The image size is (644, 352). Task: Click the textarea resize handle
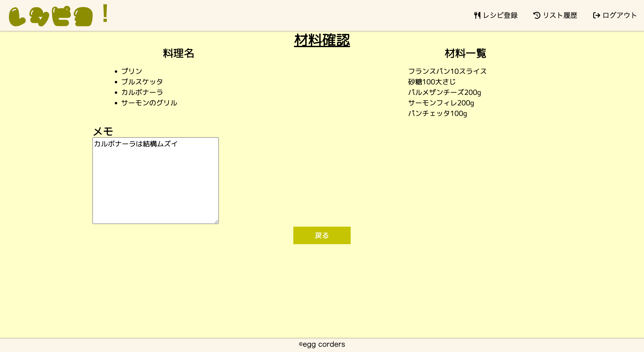pos(216,221)
